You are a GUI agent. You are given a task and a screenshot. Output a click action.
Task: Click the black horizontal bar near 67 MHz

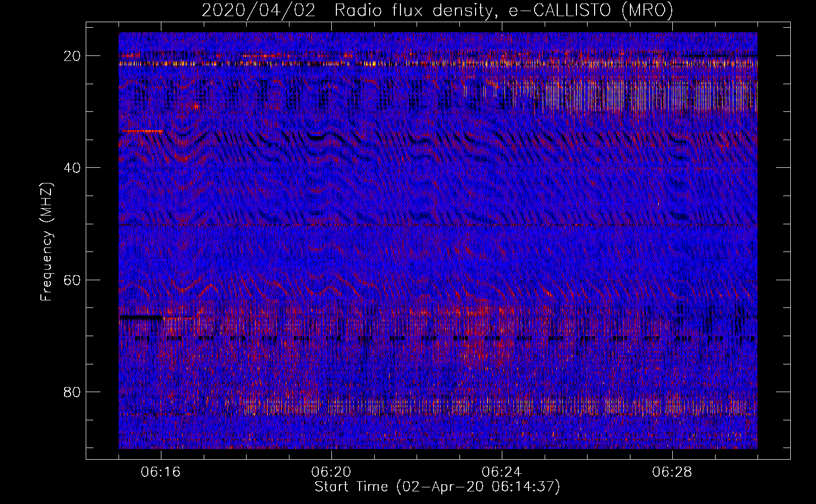(x=142, y=318)
